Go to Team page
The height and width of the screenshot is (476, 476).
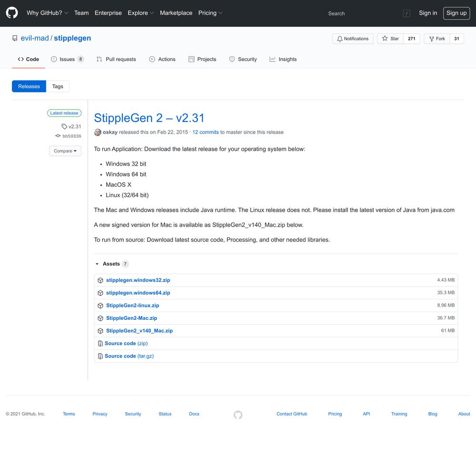(x=81, y=13)
